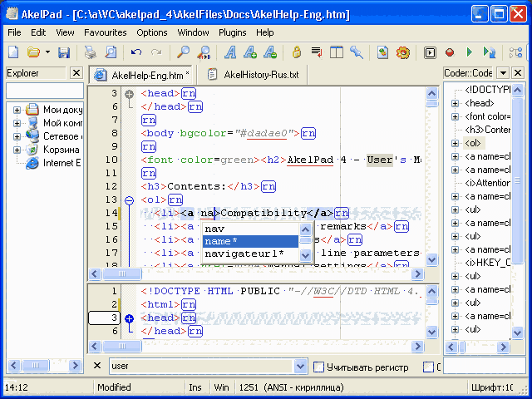Viewport: 532px width, 399px height.
Task: Click the autocomplete list scrollbar down arrow
Action: [304, 256]
